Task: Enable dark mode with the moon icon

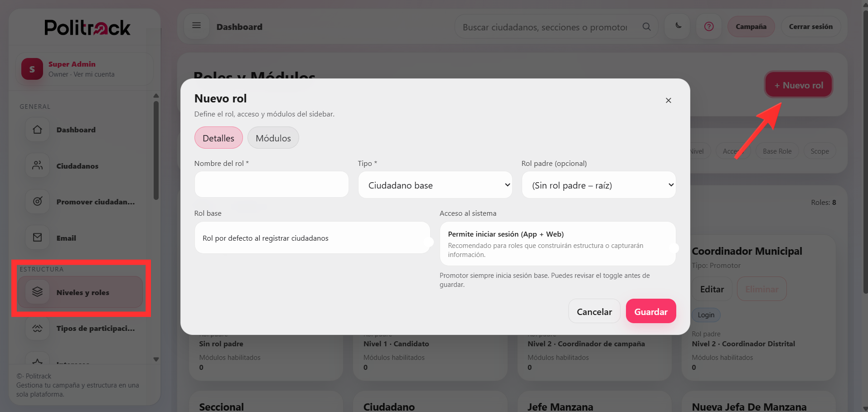Action: [677, 26]
